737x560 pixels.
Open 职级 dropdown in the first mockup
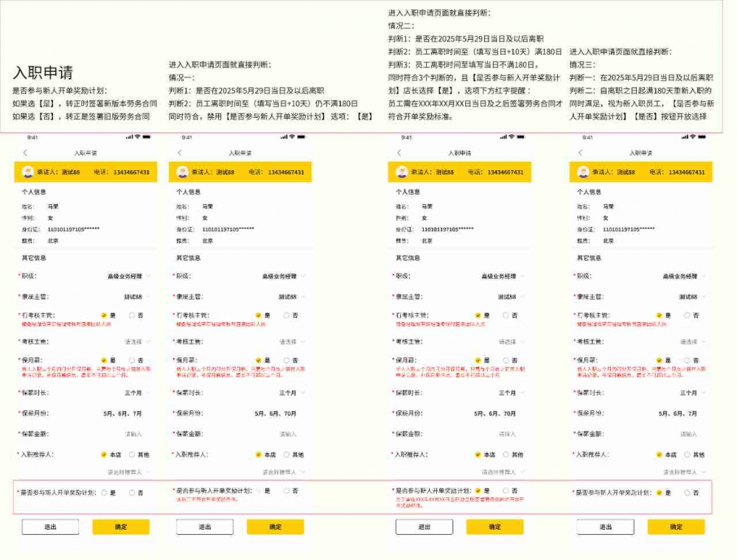(128, 276)
